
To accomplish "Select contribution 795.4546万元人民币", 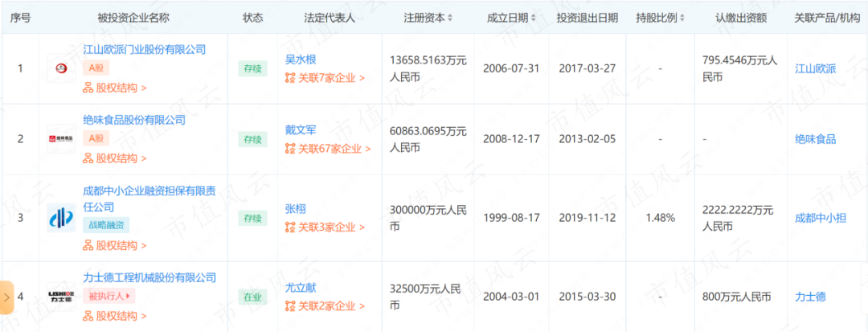I will tap(740, 68).
